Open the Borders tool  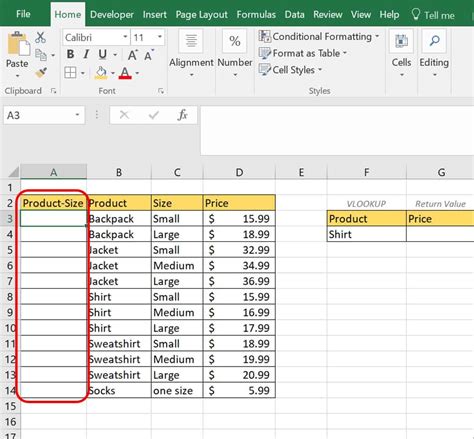70,72
